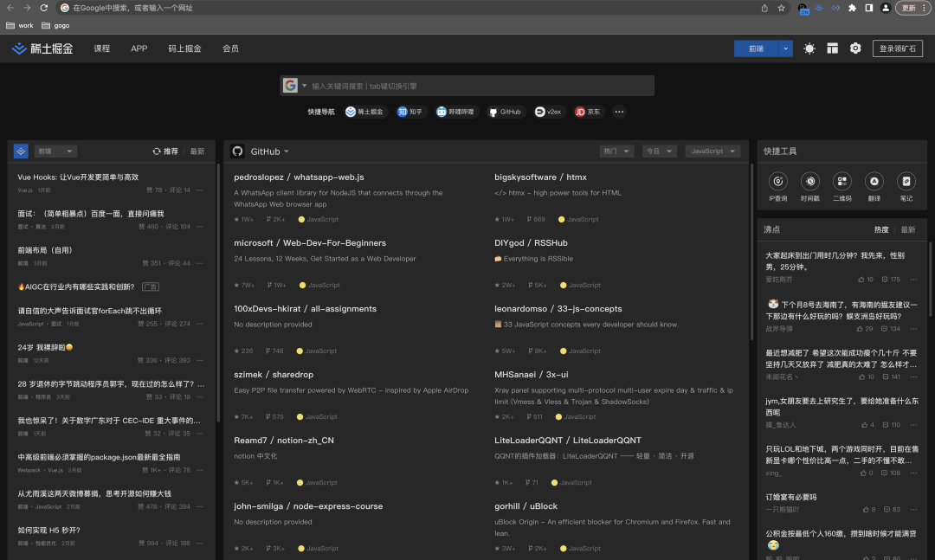The width and height of the screenshot is (935, 560).
Task: Open leonardomso / 33-js-concepts repository
Action: tap(558, 308)
